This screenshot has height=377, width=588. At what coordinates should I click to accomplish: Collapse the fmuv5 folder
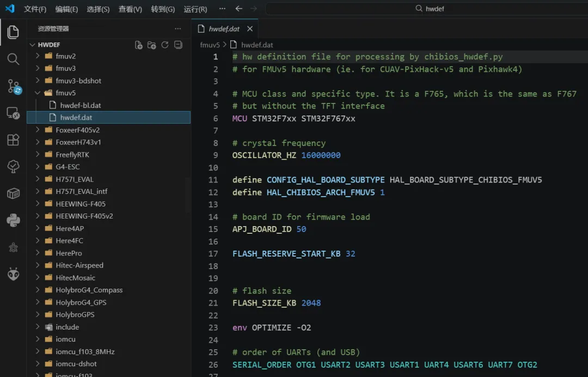[65, 93]
